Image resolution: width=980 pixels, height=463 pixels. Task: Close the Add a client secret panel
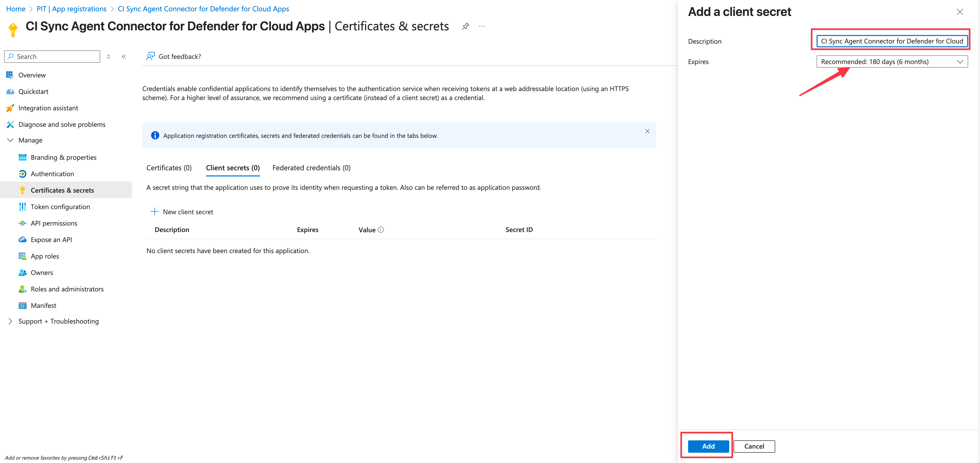[959, 12]
